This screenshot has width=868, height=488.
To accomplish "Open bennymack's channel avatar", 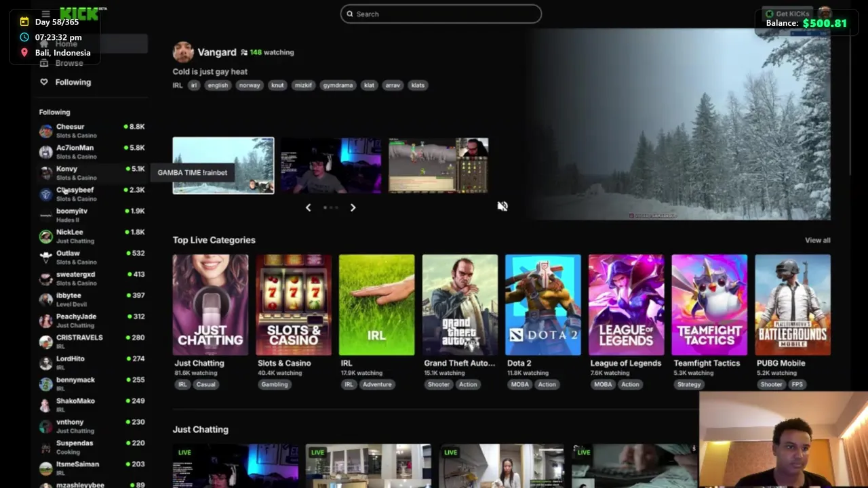I will 45,384.
